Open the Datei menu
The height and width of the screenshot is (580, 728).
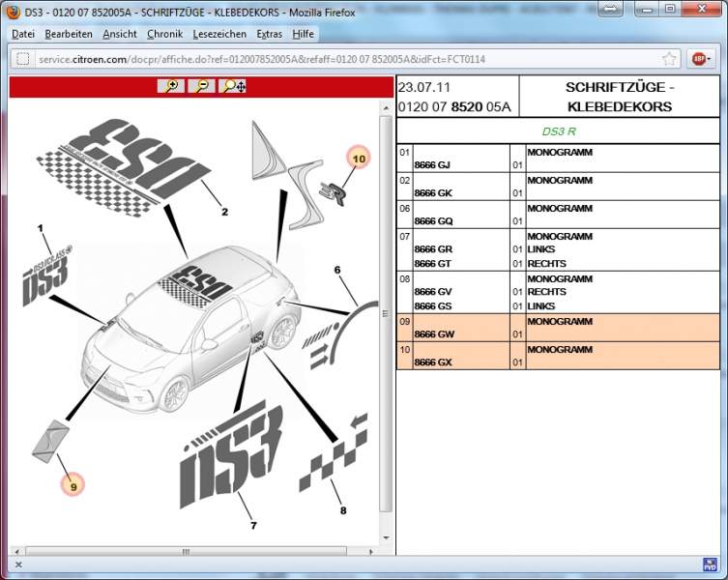(x=23, y=34)
